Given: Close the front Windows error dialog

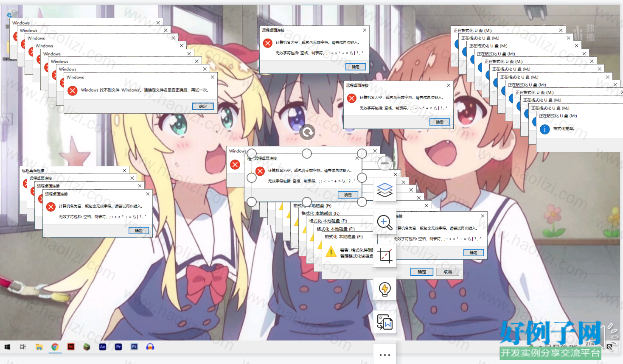Looking at the screenshot, I should (212, 77).
